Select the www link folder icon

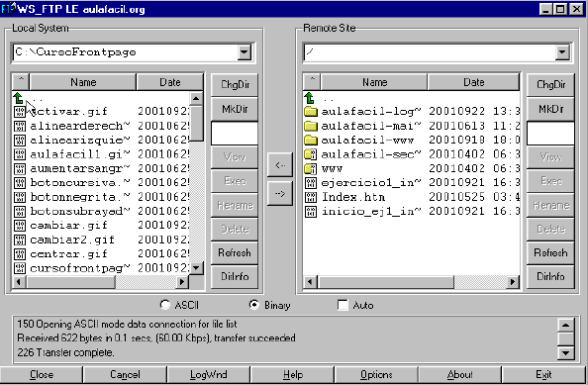[311, 168]
